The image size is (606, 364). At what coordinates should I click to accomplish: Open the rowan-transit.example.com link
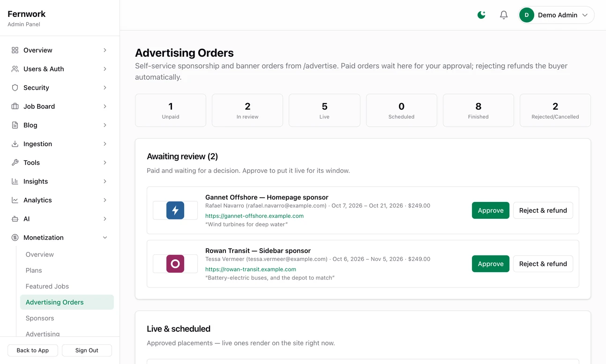(251, 269)
